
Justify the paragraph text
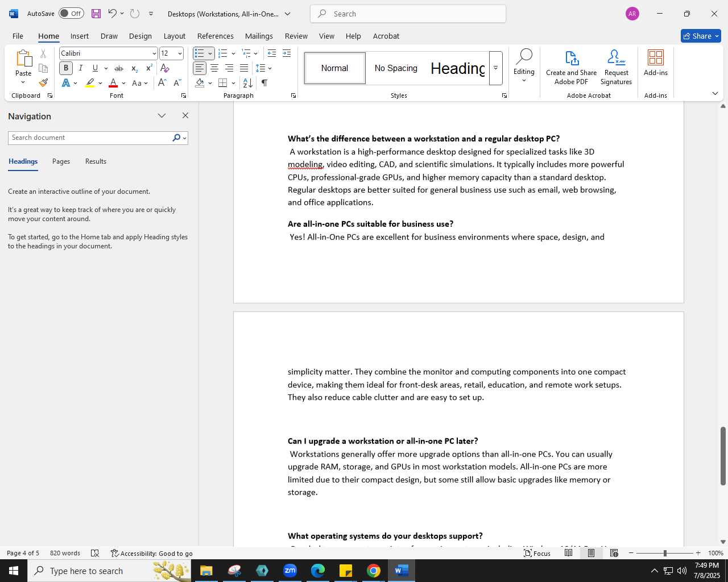pyautogui.click(x=244, y=68)
